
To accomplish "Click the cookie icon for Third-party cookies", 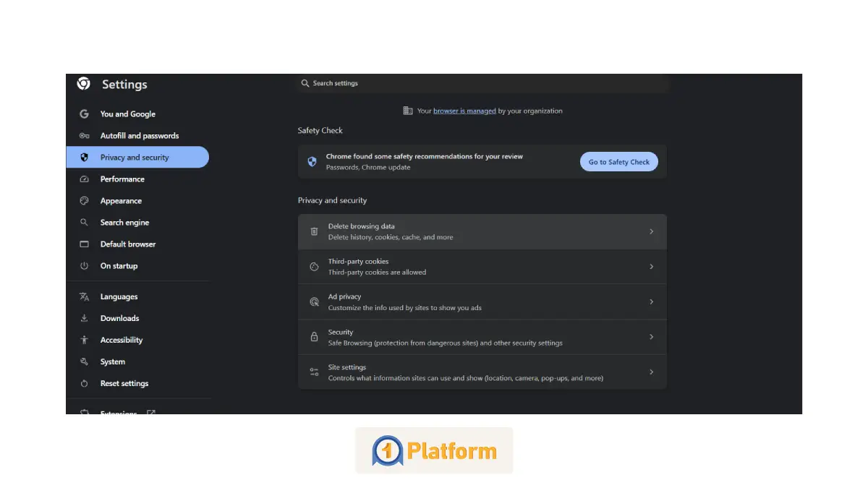I will pos(314,267).
